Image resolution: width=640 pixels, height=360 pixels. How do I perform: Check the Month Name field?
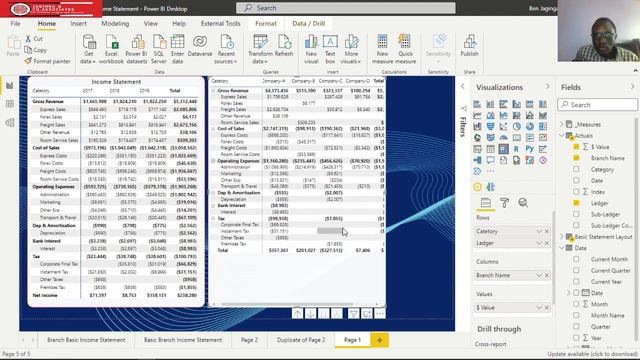[x=576, y=315]
